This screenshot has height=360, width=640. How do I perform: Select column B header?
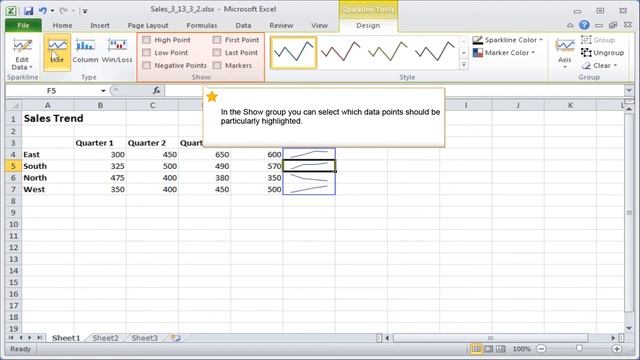coord(100,105)
